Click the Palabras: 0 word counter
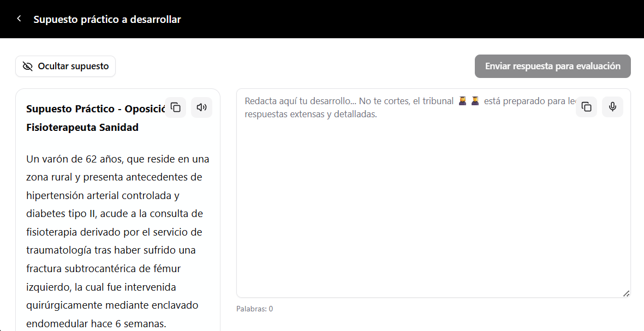Viewport: 644px width, 331px height. click(x=254, y=309)
